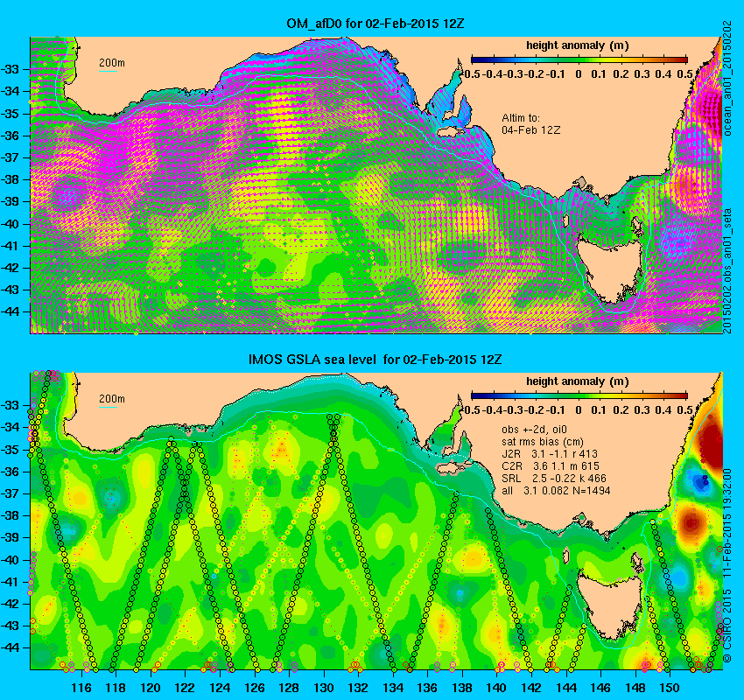The image size is (744, 700).
Task: Click longitude label "120"
Action: coord(151,688)
